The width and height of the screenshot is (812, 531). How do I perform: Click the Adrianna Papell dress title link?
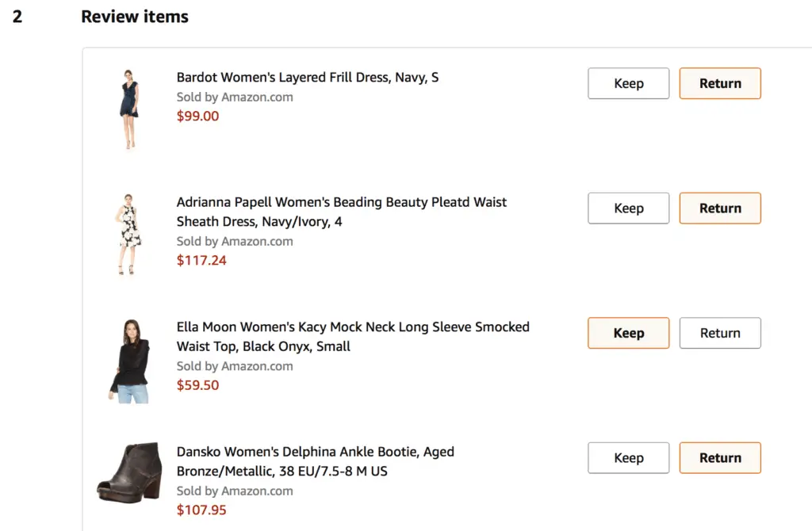click(341, 212)
